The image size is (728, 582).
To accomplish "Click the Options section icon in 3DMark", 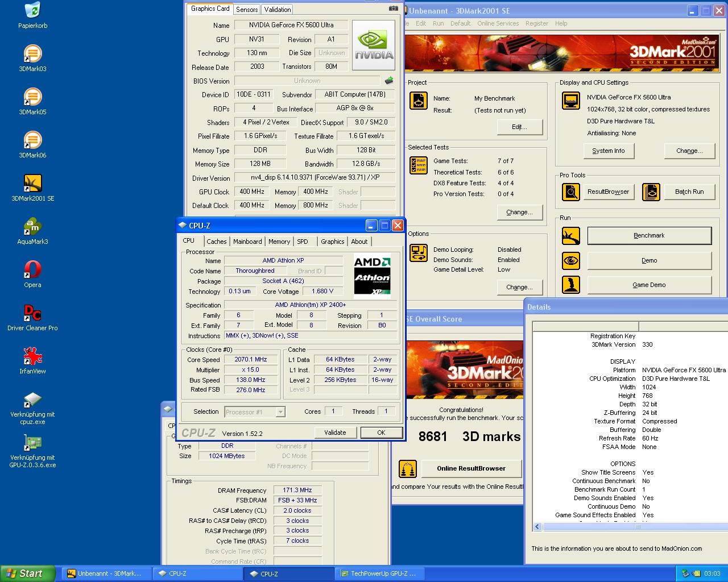I will pyautogui.click(x=419, y=253).
